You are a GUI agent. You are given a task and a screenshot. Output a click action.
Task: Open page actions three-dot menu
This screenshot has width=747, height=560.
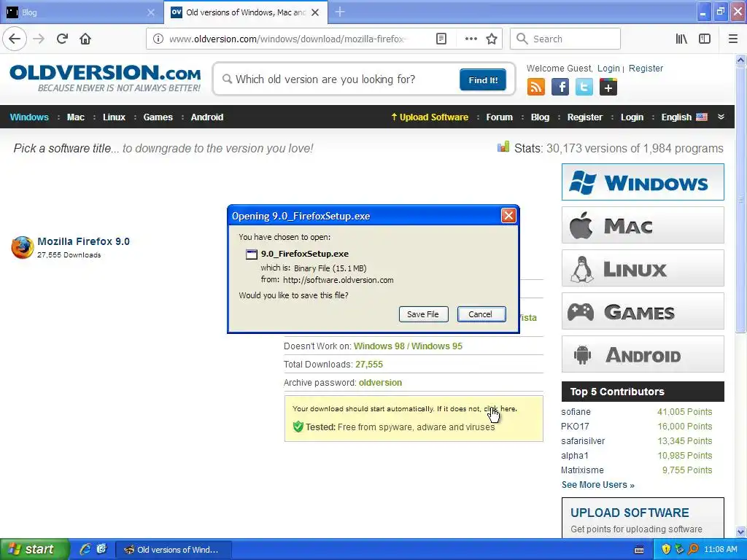coord(471,39)
